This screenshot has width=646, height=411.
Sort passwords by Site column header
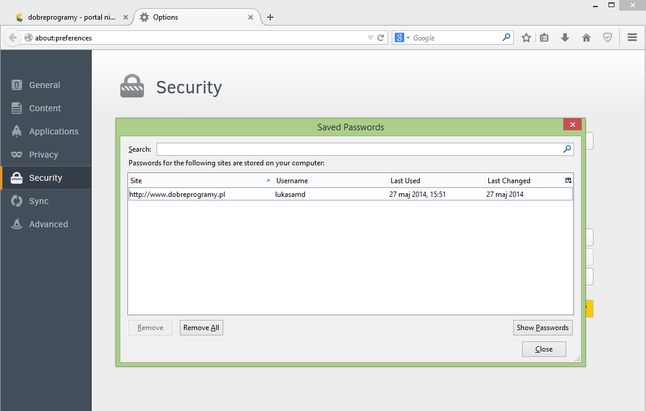[200, 181]
